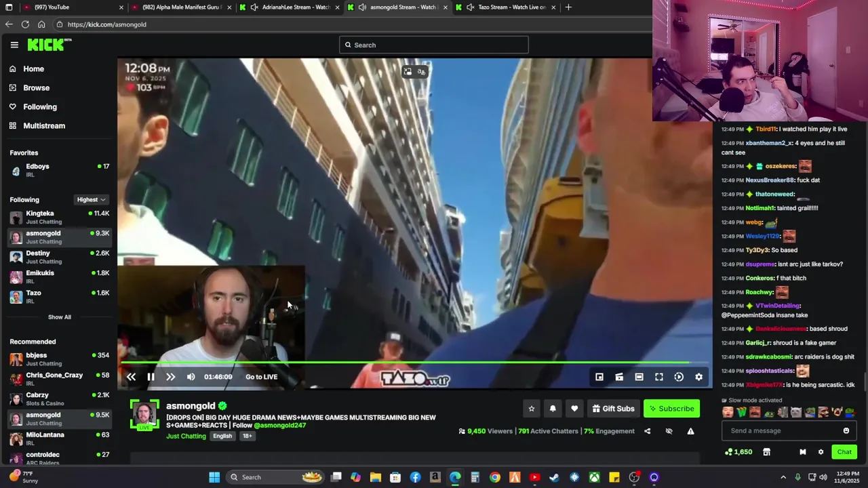Open Steam from taskbar
This screenshot has width=868, height=488.
(555, 477)
